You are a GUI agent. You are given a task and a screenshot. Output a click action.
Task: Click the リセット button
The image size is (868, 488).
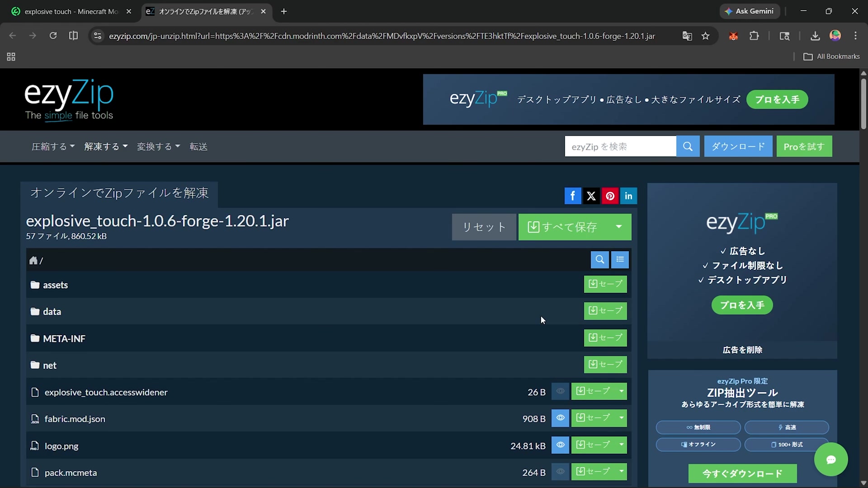coord(483,227)
